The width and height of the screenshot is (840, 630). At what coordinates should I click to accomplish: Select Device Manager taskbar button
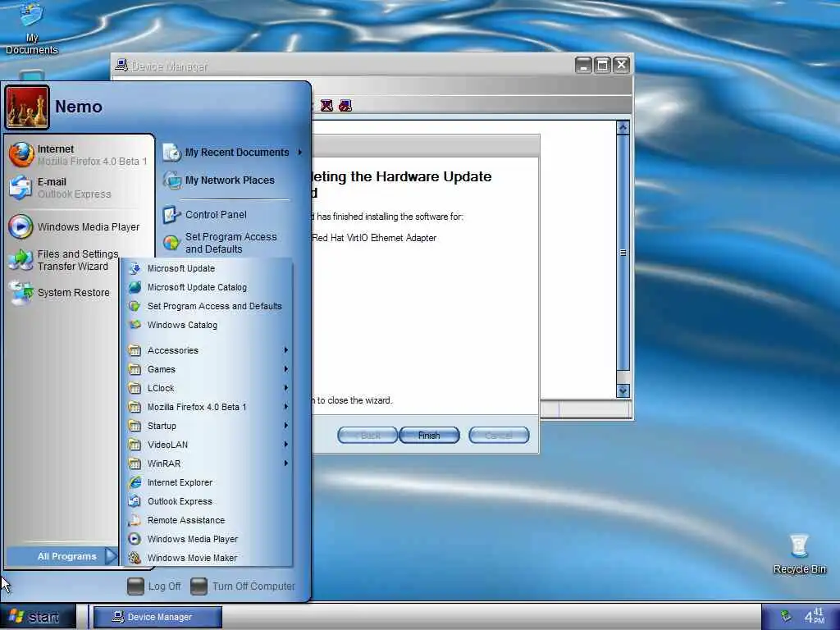(158, 617)
